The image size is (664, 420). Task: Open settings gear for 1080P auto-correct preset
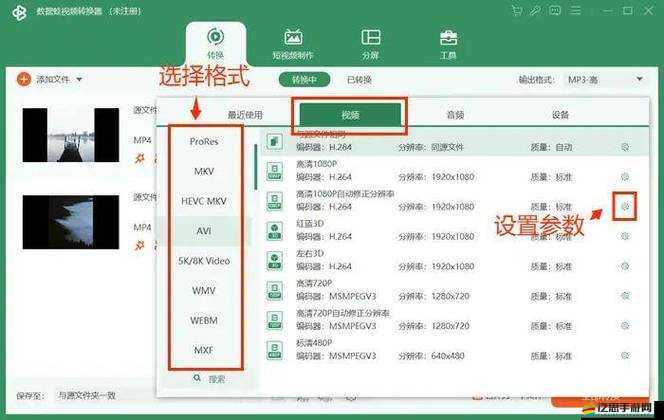pos(625,207)
